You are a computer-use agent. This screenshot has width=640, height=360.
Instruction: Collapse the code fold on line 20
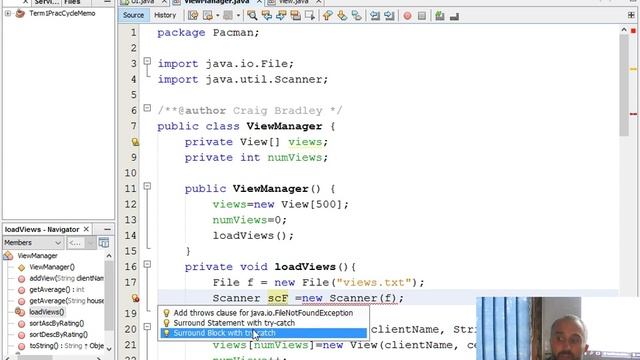[147, 327]
